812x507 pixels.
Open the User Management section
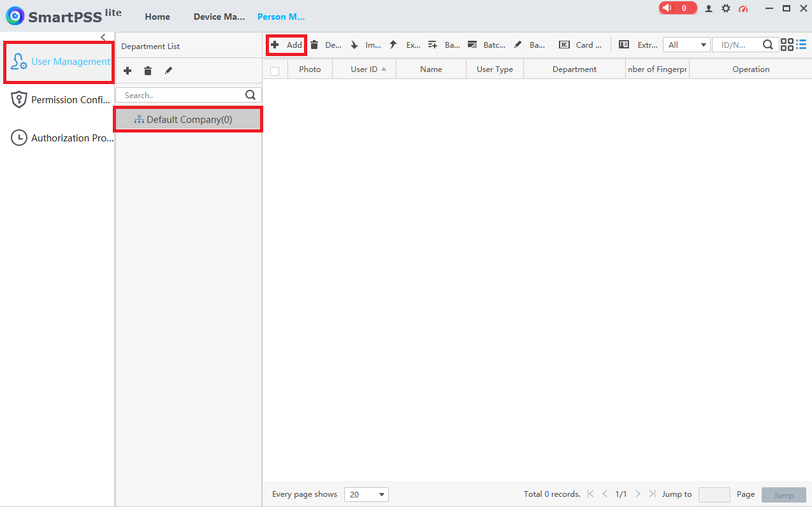(59, 62)
